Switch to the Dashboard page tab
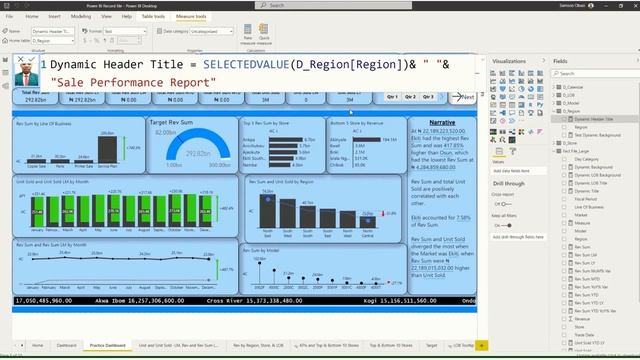The width and height of the screenshot is (640, 360). [x=67, y=346]
